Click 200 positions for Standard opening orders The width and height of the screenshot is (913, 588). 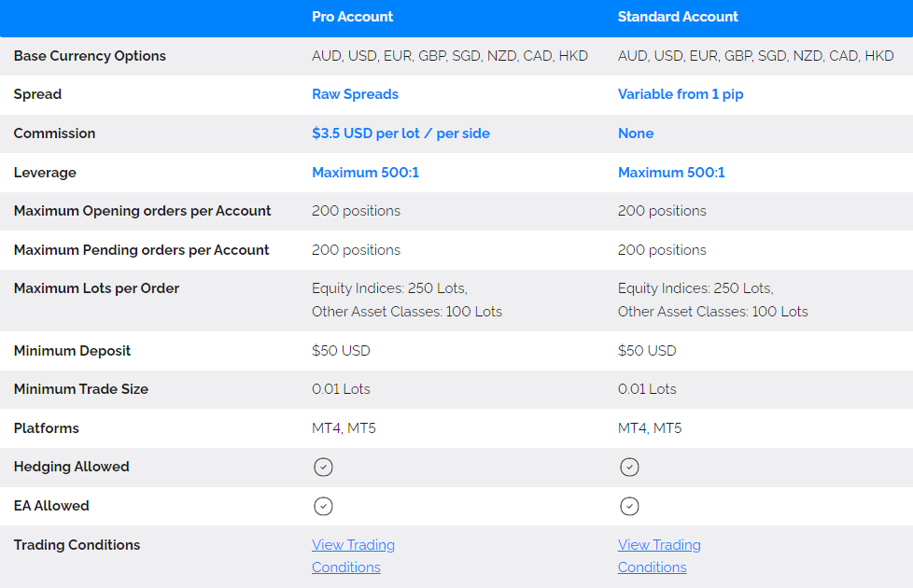click(662, 211)
